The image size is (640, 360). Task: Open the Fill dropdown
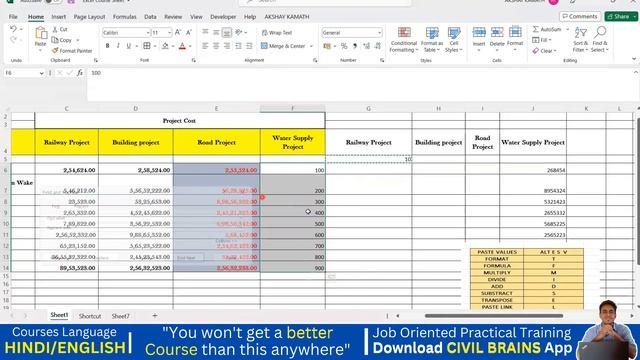(542, 40)
